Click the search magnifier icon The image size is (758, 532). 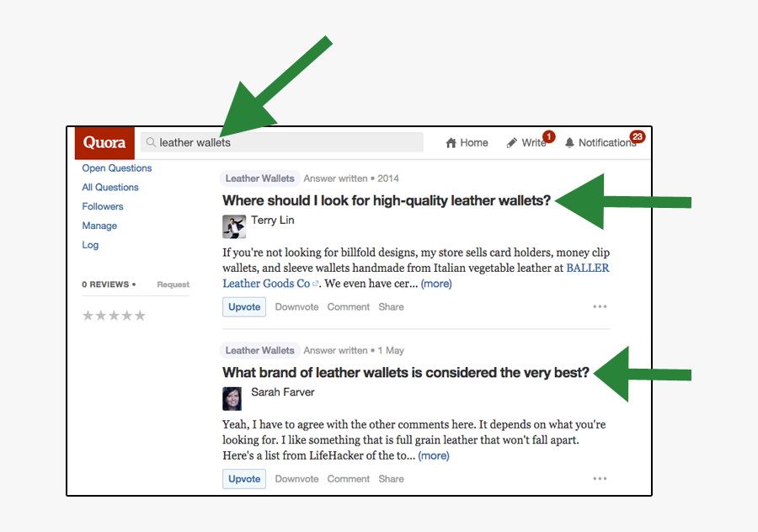[151, 142]
